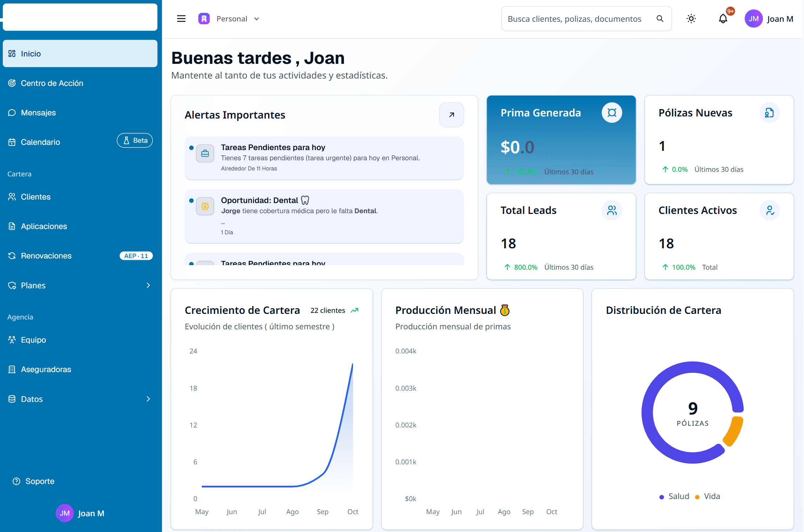Viewport: 804px width, 532px height.
Task: Click the purple Salud donut segment
Action: pyautogui.click(x=648, y=412)
